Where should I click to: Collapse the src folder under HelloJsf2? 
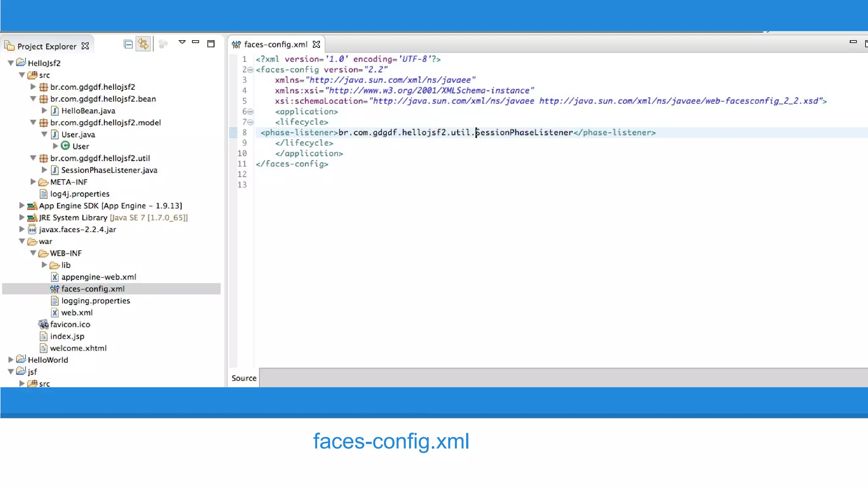tap(22, 75)
